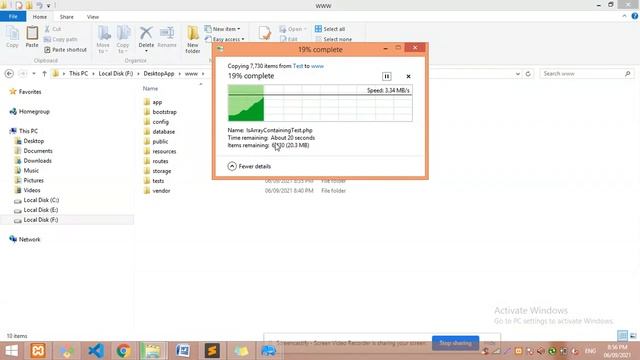Click Paste shortcut command

point(65,49)
